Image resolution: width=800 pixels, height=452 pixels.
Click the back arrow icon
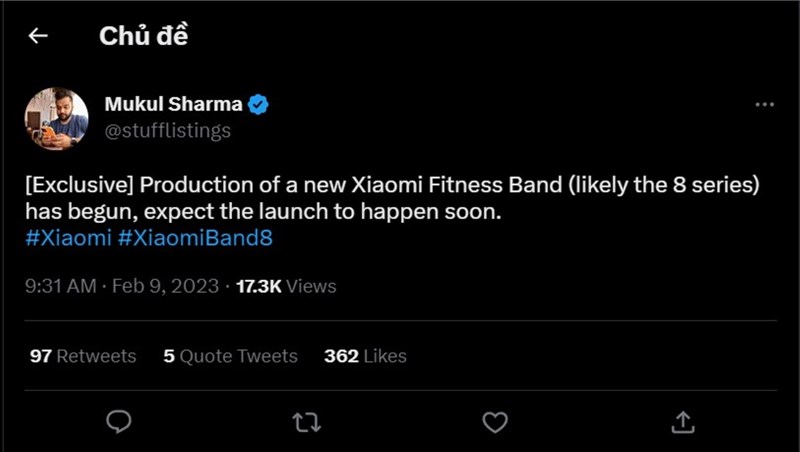click(38, 36)
